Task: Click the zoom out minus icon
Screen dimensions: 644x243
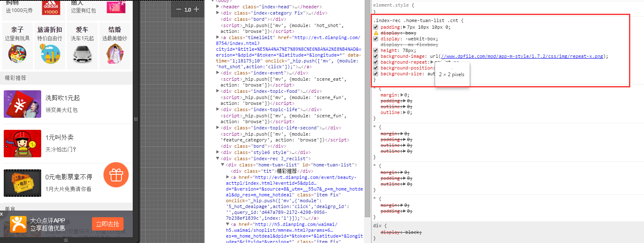Action: click(x=178, y=9)
